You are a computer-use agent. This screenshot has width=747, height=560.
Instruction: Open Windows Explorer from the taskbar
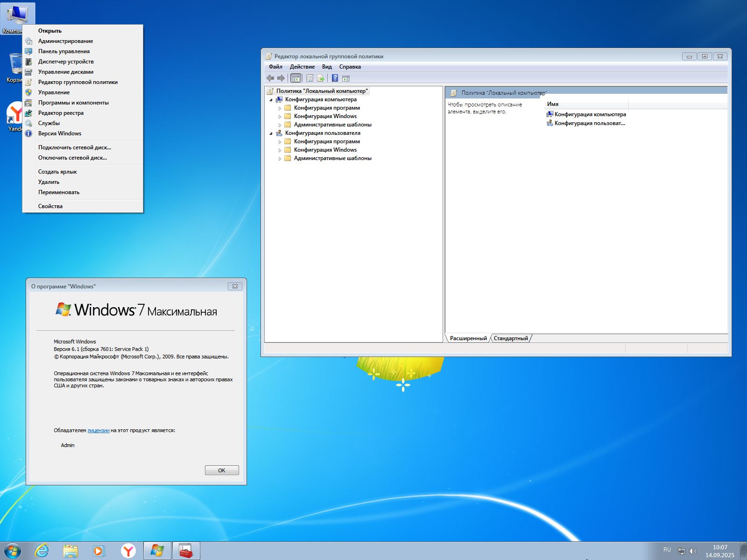(70, 551)
